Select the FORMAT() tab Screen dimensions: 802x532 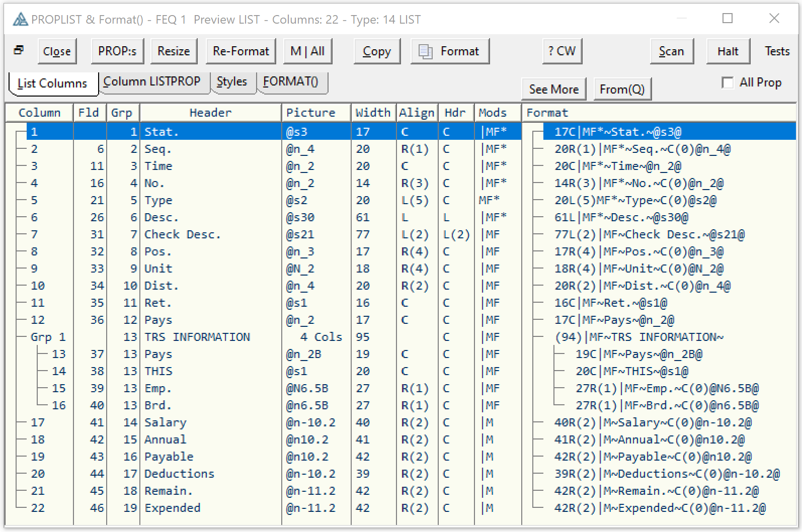[291, 81]
